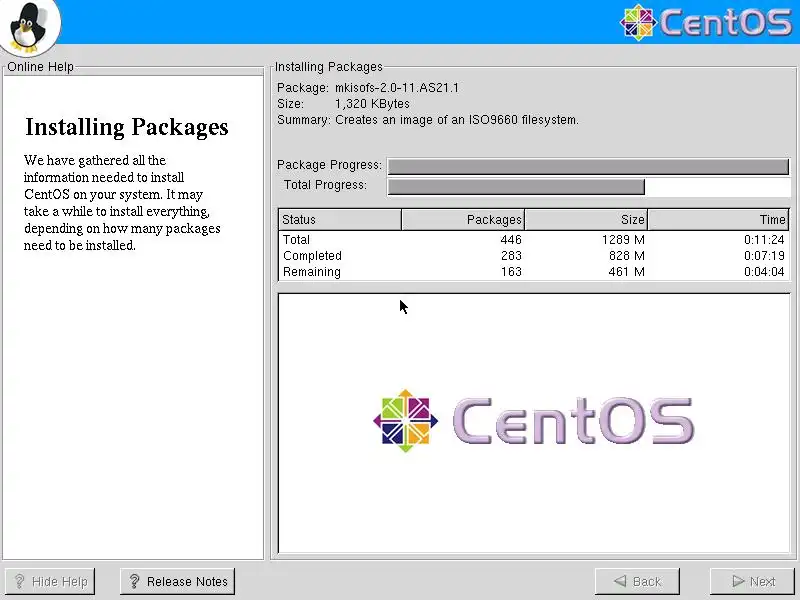Click the Back button

coord(637,581)
